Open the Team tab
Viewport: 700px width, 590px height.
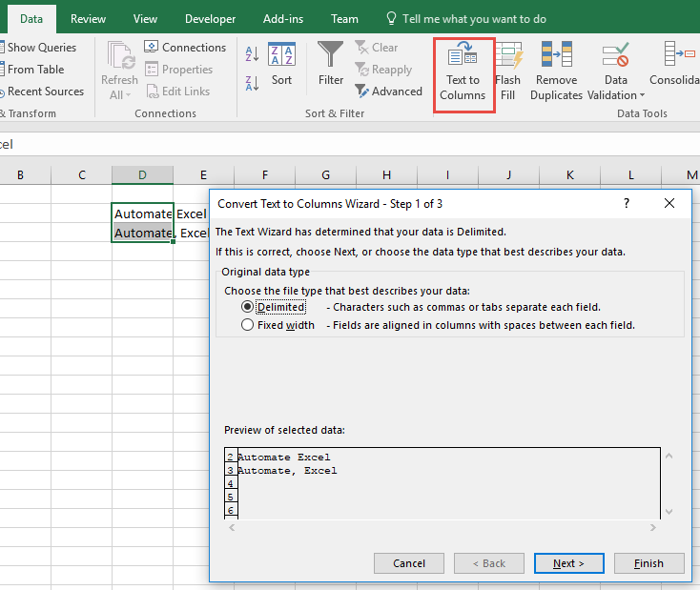(344, 19)
